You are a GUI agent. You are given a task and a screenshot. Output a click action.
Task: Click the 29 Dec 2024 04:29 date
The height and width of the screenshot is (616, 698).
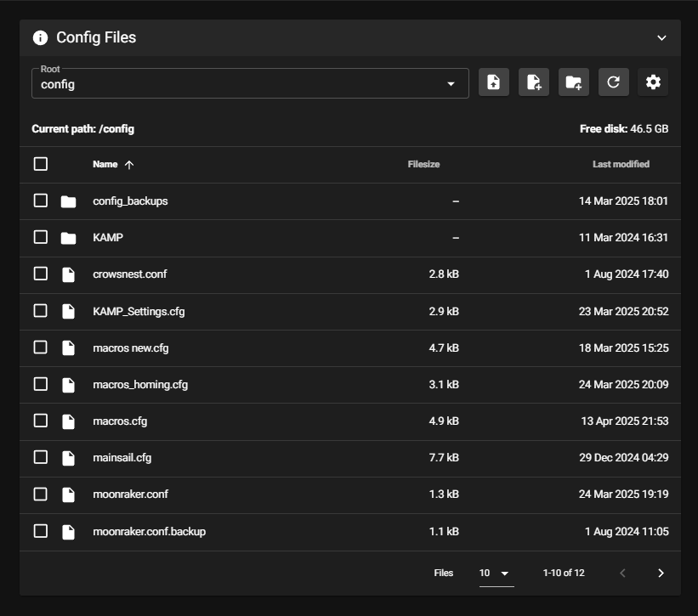tap(624, 458)
